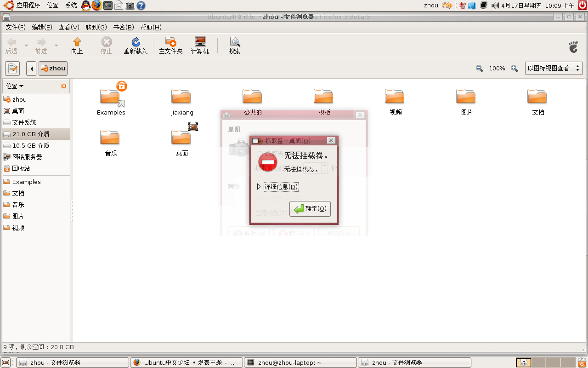Open the 编辑(E) menu

tap(42, 27)
